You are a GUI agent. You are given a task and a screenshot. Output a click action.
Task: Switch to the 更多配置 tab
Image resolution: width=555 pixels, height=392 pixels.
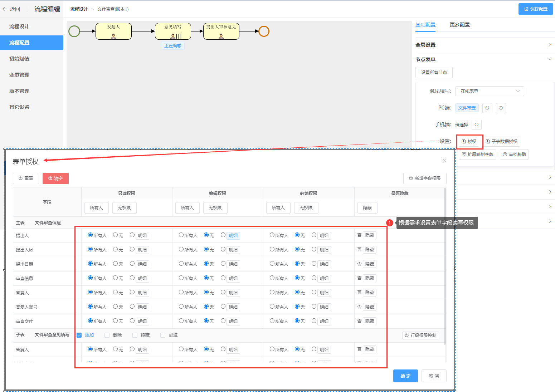[x=459, y=25]
